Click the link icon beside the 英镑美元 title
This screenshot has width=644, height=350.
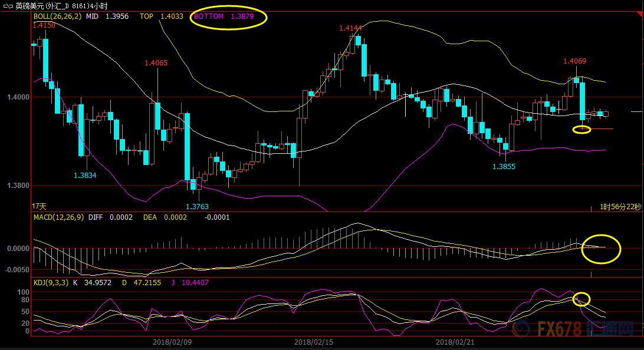(8, 5)
